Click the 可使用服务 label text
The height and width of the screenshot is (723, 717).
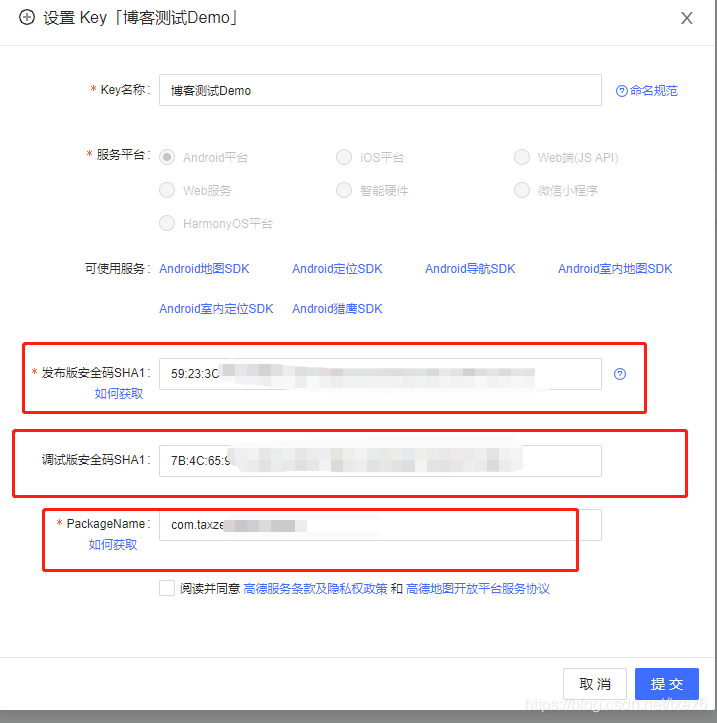pos(118,268)
